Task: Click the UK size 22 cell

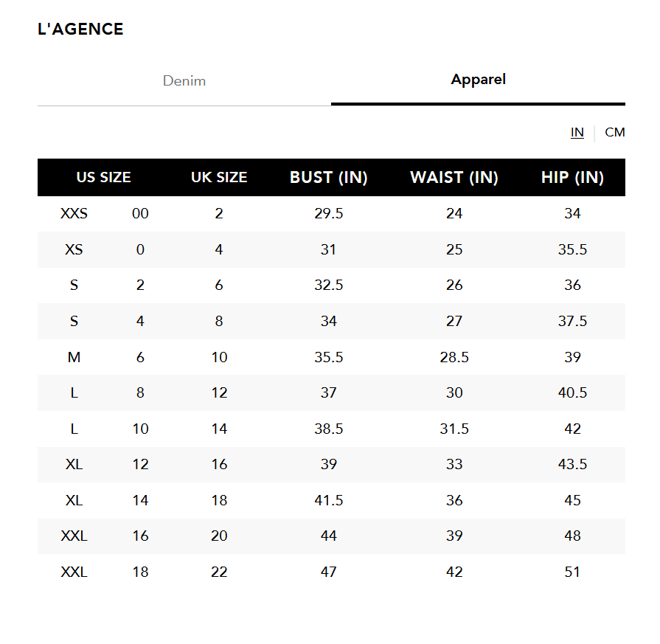Action: [x=219, y=572]
